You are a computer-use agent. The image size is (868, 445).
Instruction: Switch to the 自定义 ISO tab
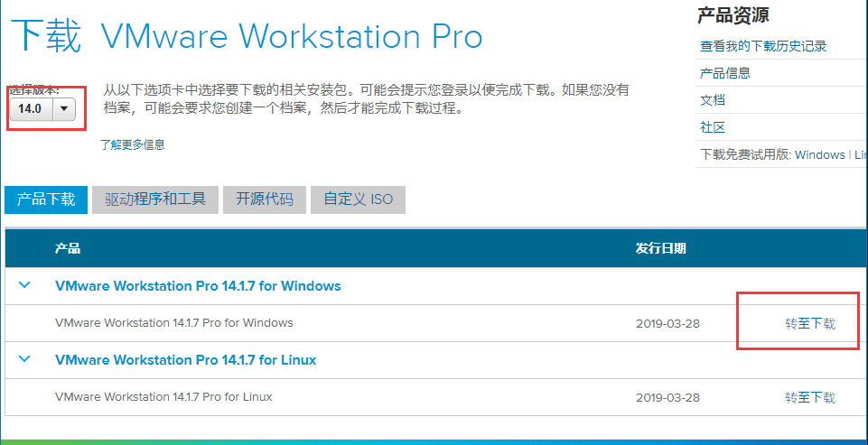[358, 199]
